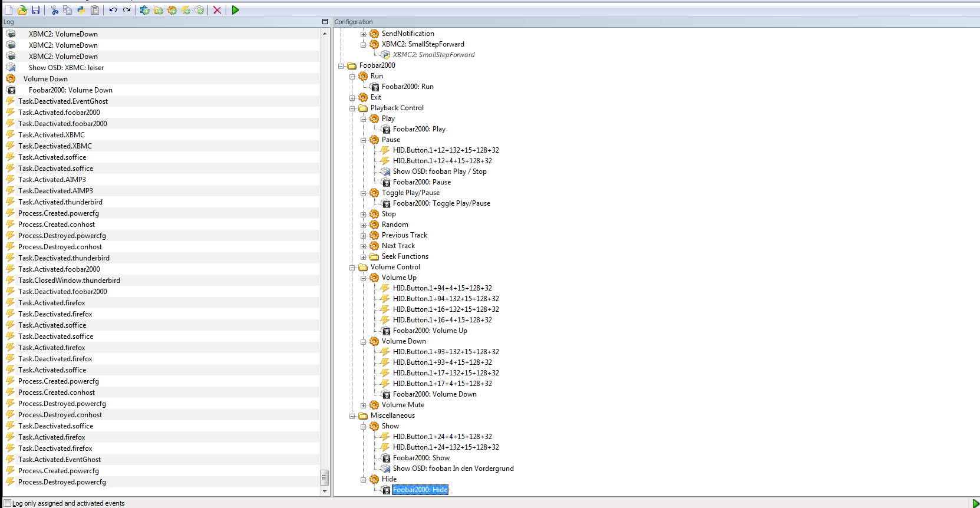Click the red X delete icon
980x508 pixels.
217,10
